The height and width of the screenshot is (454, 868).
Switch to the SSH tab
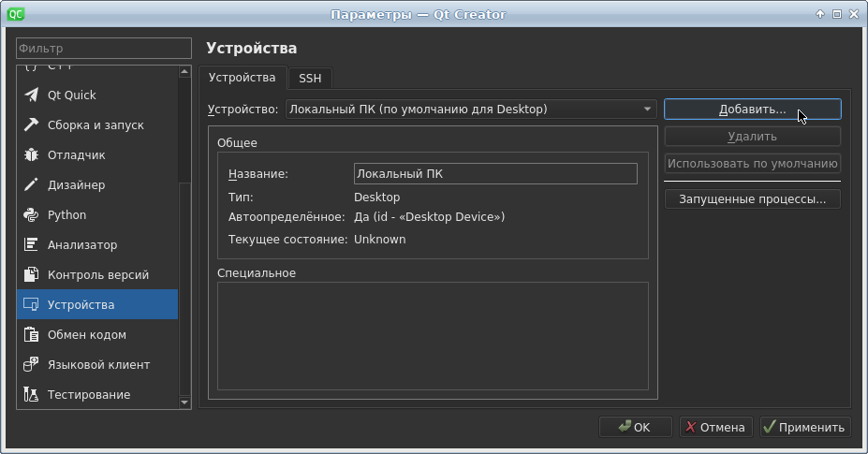click(310, 79)
